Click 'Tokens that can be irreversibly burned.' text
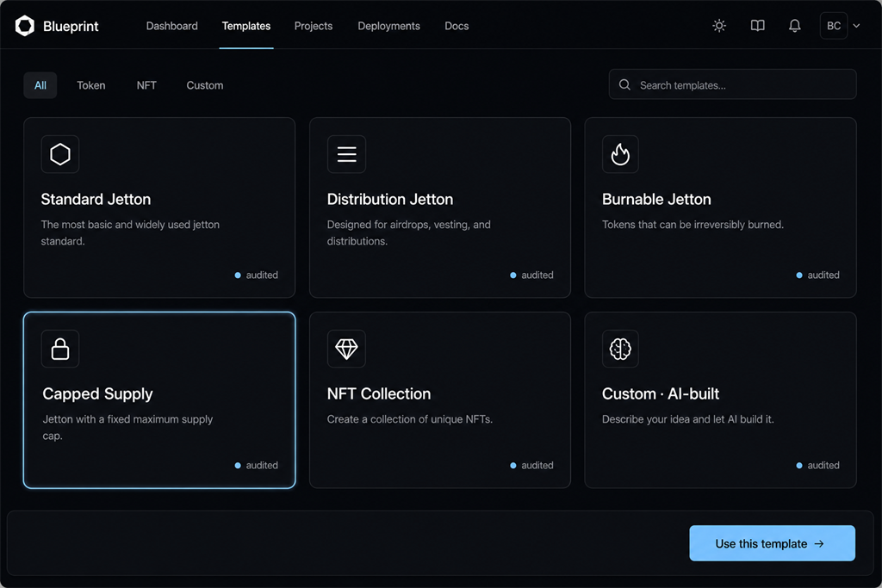The height and width of the screenshot is (588, 882). [693, 225]
